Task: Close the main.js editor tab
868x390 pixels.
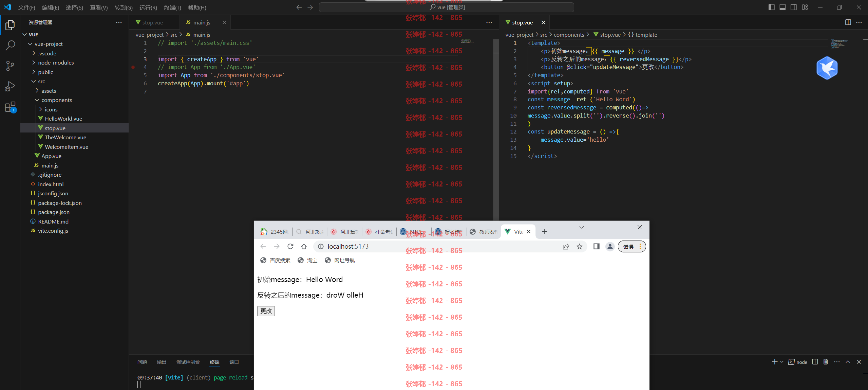Action: tap(224, 22)
